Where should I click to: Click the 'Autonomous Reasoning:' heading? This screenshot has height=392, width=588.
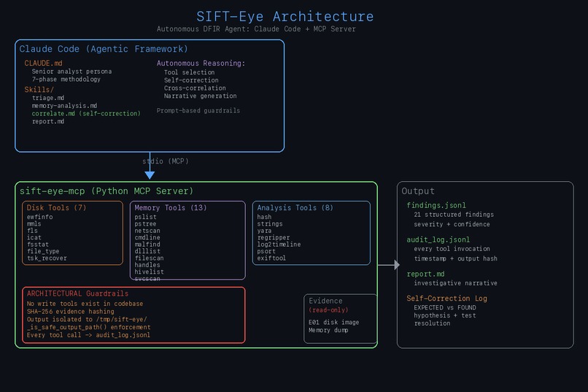[x=201, y=63]
